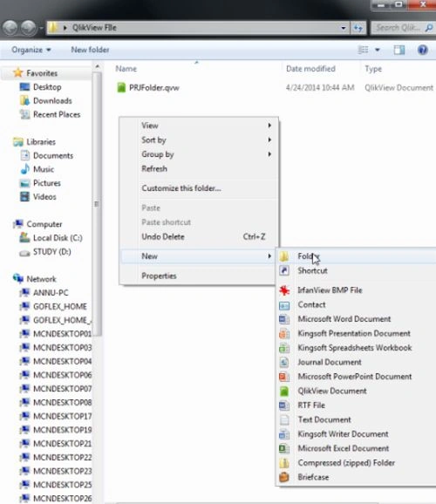The image size is (436, 504).
Task: Click the green QlikView Document icon
Action: [x=284, y=391]
